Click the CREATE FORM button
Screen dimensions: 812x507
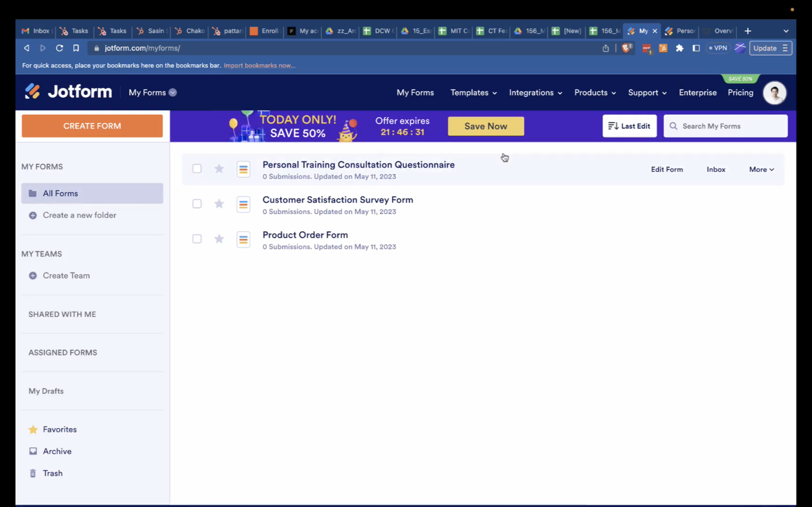(x=92, y=126)
